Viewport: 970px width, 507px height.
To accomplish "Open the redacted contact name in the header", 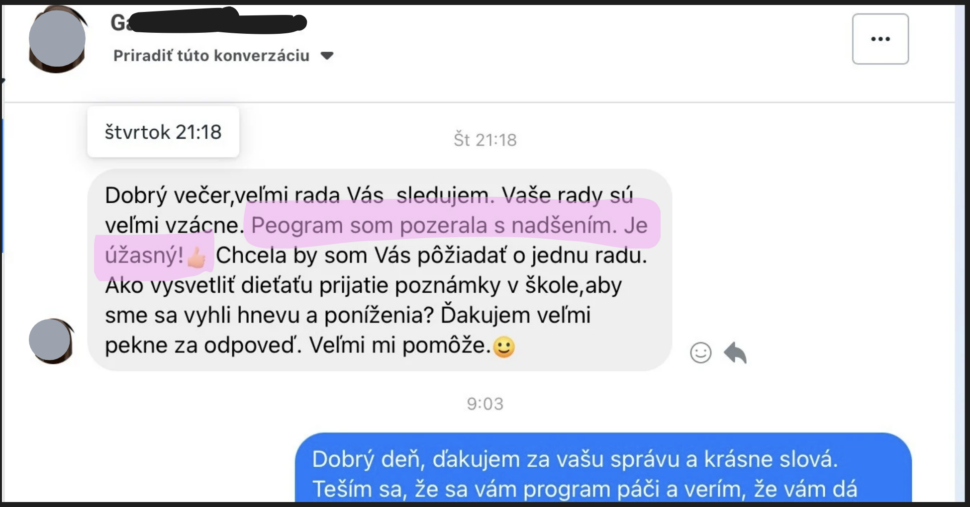I will click(209, 23).
